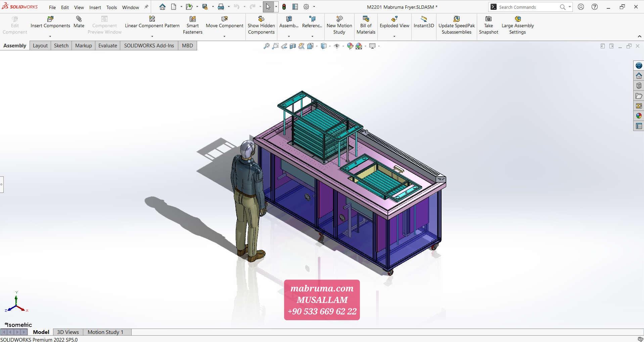Select the Mate tool
The width and height of the screenshot is (644, 342).
point(79,22)
